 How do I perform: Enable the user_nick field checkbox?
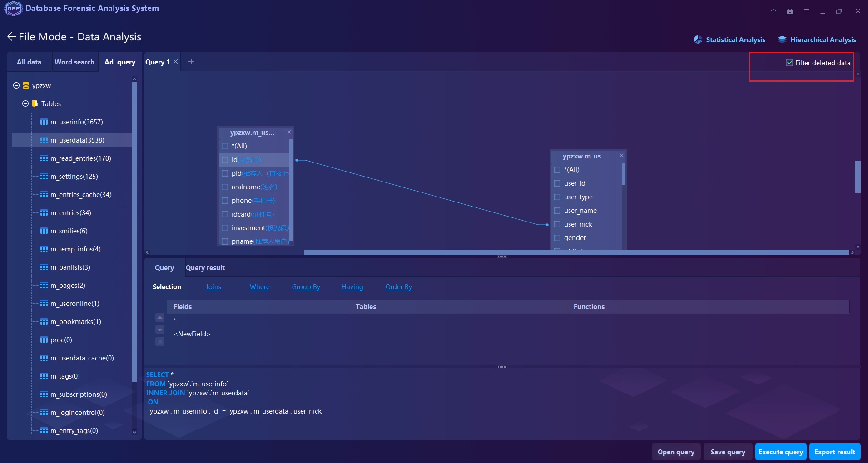[x=557, y=224]
